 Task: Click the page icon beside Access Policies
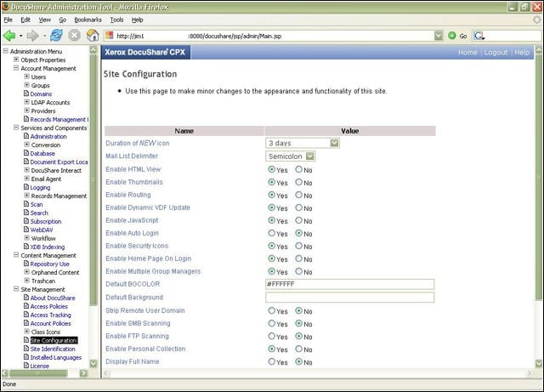[26, 306]
